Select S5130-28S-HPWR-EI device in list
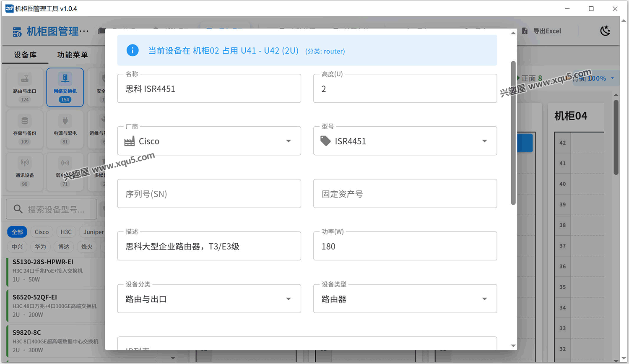The height and width of the screenshot is (364, 629). pos(56,272)
